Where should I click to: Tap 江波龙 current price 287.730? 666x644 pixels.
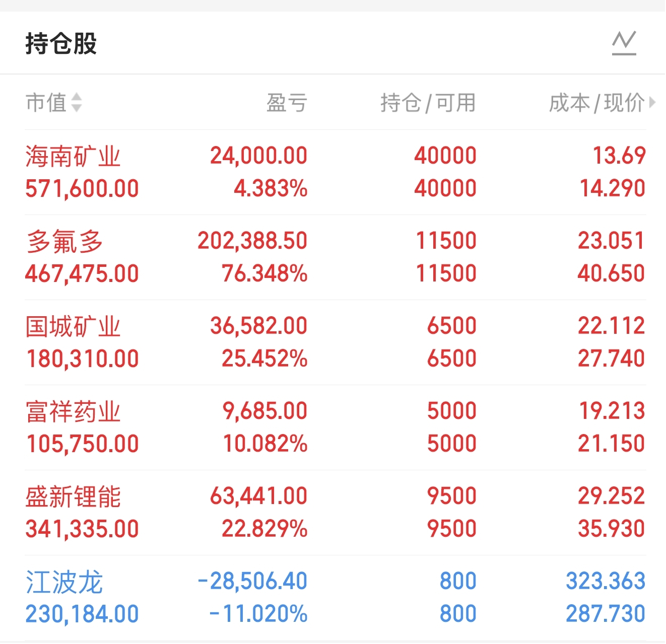(x=605, y=614)
